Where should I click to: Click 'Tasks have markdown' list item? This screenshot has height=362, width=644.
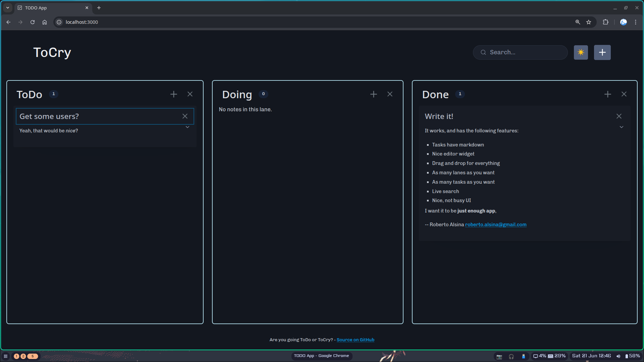tap(458, 145)
